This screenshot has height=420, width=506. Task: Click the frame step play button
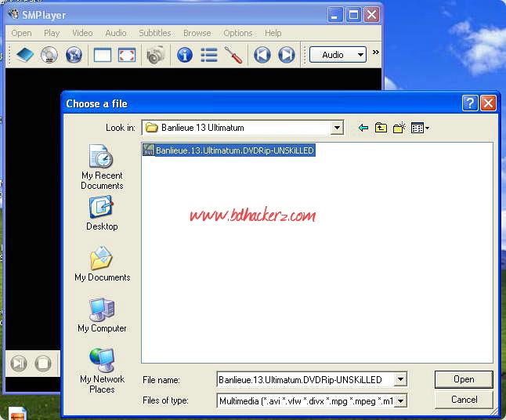pos(18,363)
